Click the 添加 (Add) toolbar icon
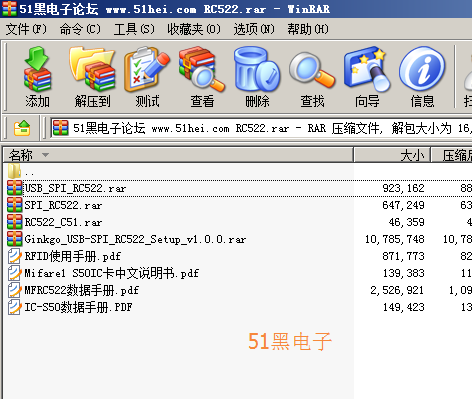The height and width of the screenshot is (399, 472). pyautogui.click(x=37, y=77)
